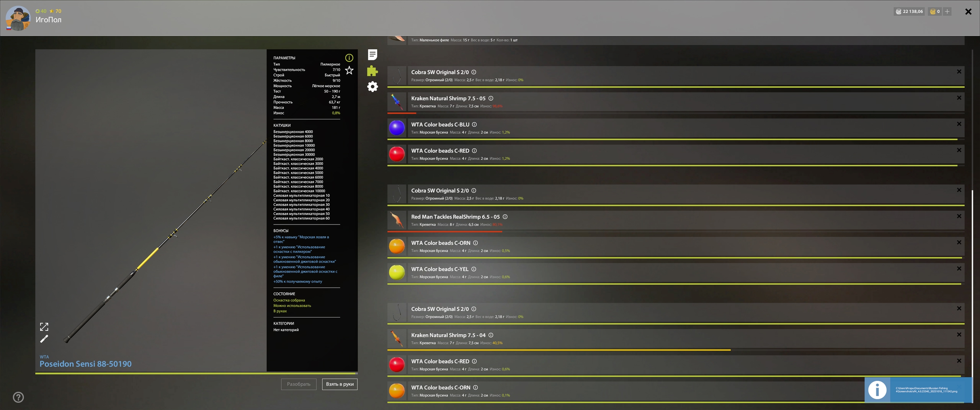The height and width of the screenshot is (410, 980).
Task: Toggle the favorite star for this rod
Action: point(349,70)
